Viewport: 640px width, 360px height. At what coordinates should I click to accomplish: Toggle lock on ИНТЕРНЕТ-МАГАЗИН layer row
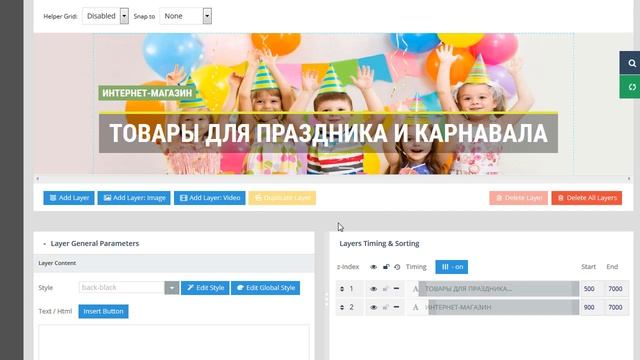[x=385, y=307]
